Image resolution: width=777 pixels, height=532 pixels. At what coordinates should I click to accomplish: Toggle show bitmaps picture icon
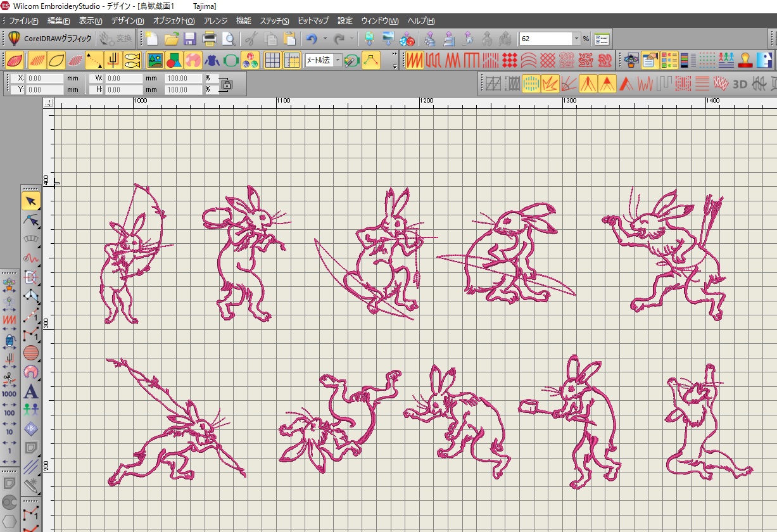pyautogui.click(x=155, y=60)
